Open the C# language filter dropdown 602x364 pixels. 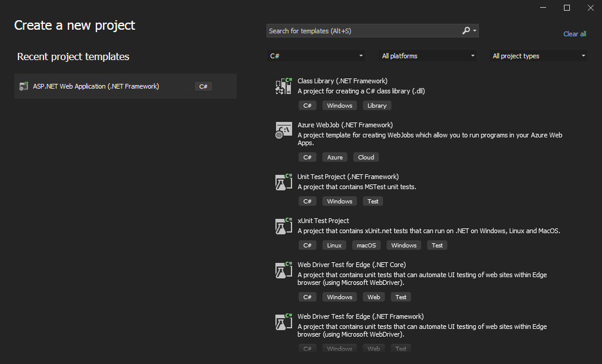[316, 56]
